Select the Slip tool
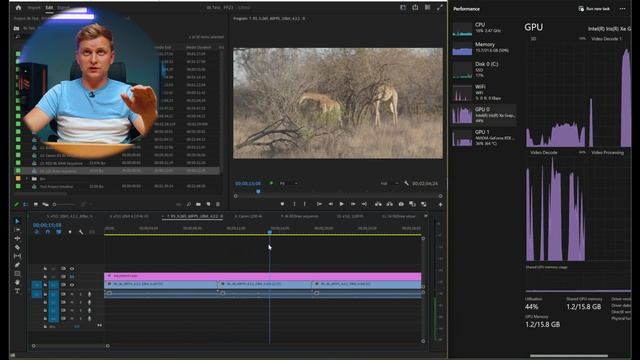 17,256
